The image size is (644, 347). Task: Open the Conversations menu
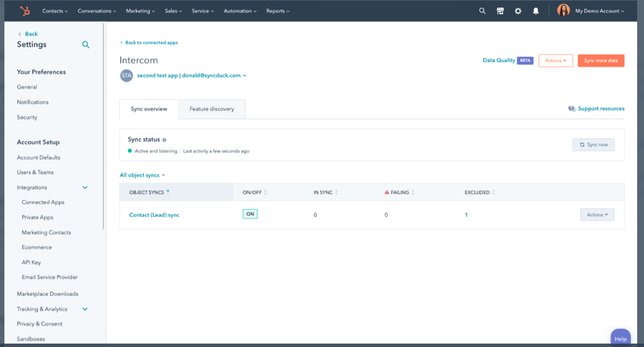pyautogui.click(x=97, y=11)
